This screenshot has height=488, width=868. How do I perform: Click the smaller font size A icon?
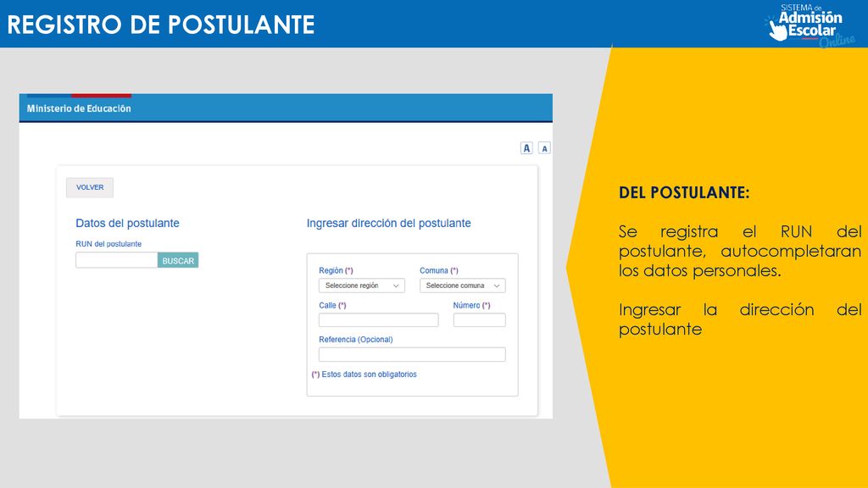(x=544, y=148)
